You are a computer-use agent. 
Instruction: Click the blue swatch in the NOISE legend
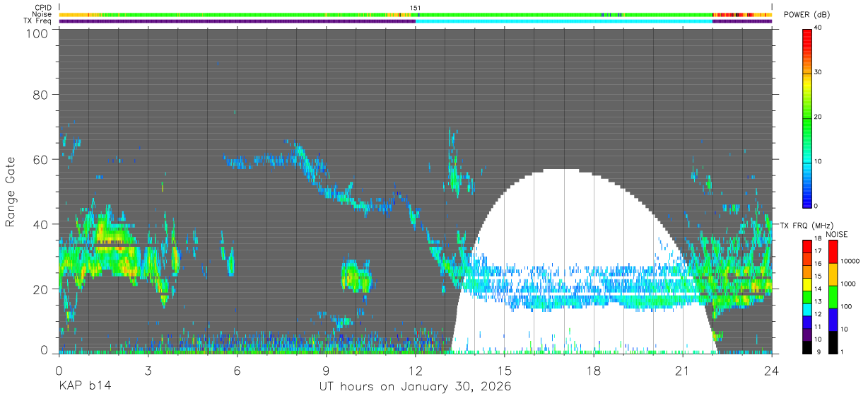(832, 320)
